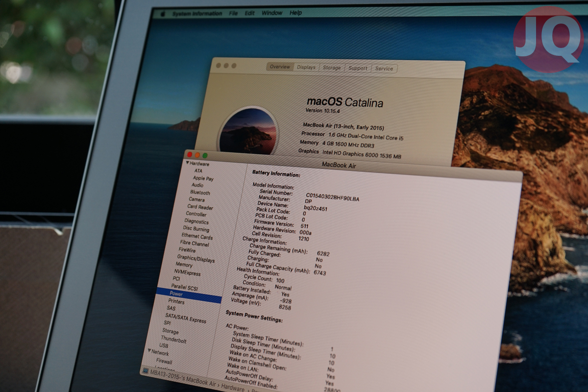Select USB in the sidebar
The image size is (588, 392).
[164, 345]
